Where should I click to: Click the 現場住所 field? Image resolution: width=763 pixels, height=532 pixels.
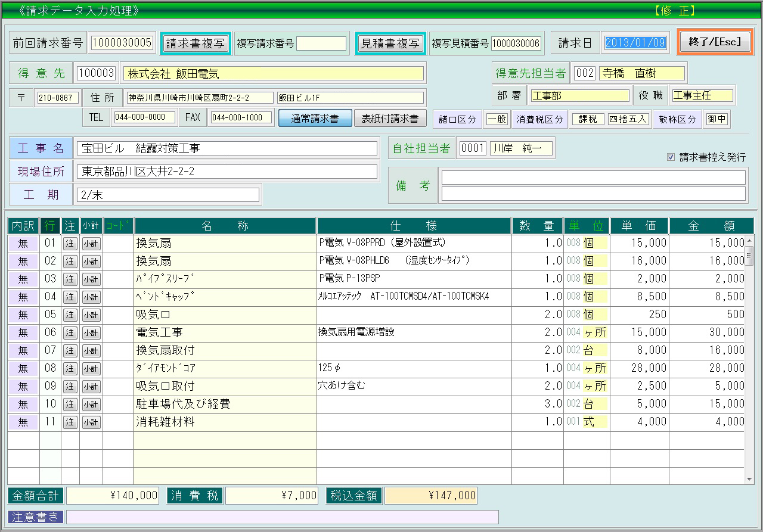[227, 172]
